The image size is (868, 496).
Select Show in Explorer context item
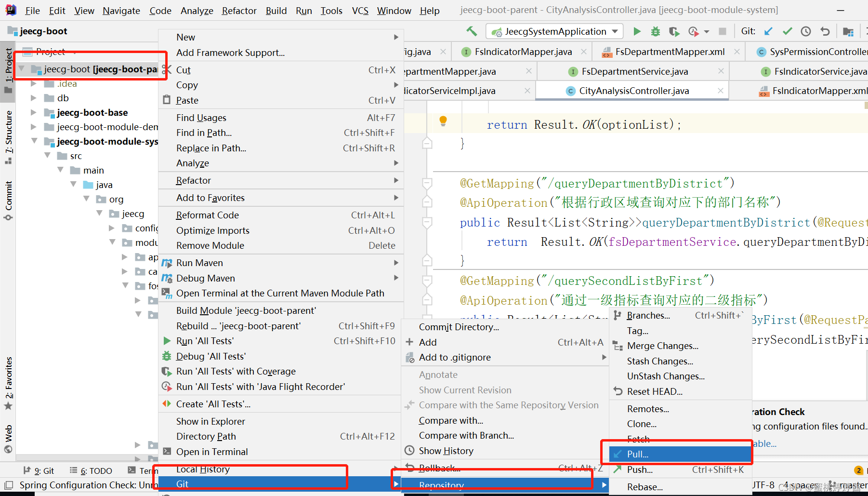[280, 421]
